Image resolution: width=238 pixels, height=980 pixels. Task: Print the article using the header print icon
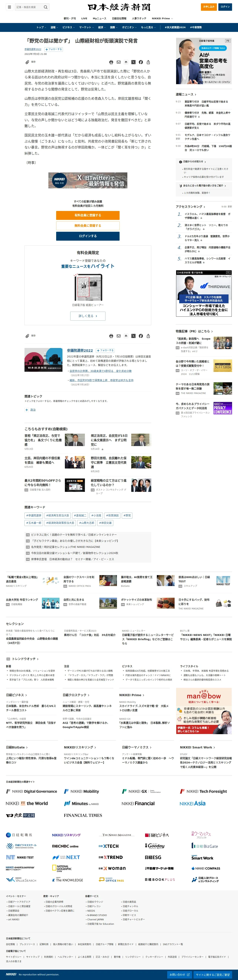point(111,62)
